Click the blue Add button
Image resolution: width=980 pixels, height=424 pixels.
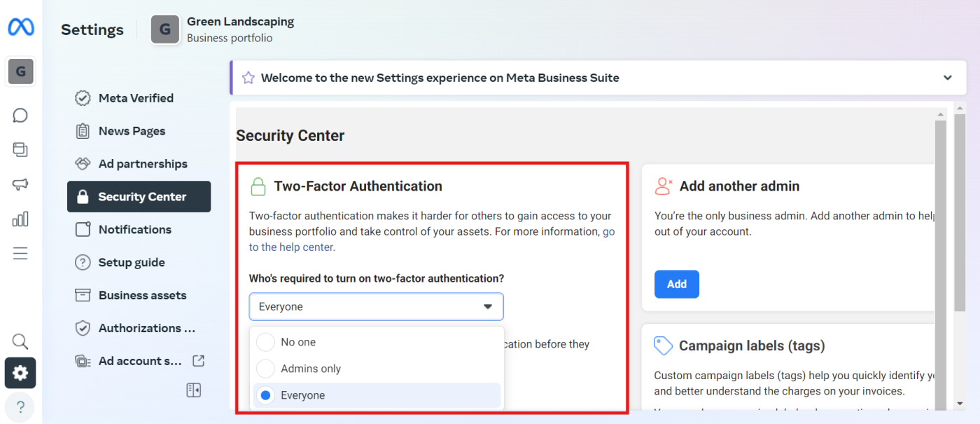[677, 284]
